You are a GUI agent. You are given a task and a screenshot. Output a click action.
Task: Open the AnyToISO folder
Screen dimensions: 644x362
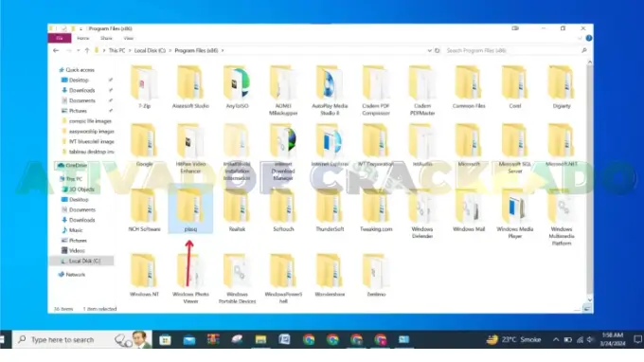pyautogui.click(x=237, y=87)
